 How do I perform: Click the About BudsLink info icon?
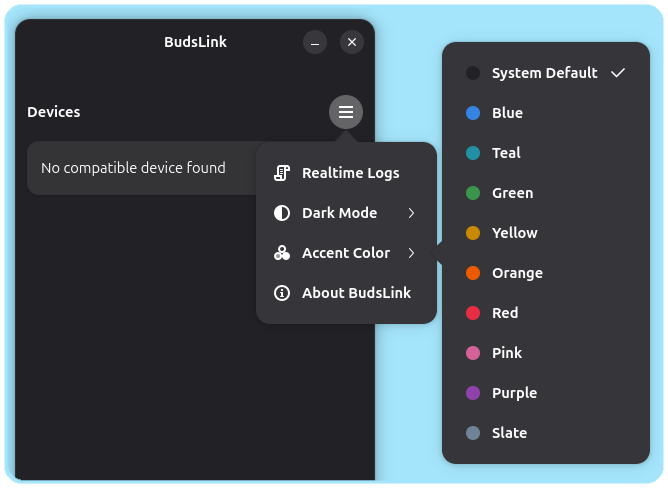click(282, 293)
